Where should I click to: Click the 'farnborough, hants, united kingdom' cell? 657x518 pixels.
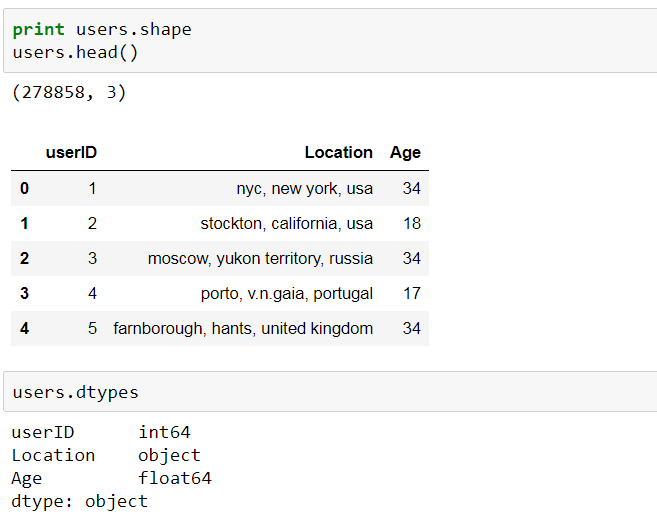(x=243, y=328)
